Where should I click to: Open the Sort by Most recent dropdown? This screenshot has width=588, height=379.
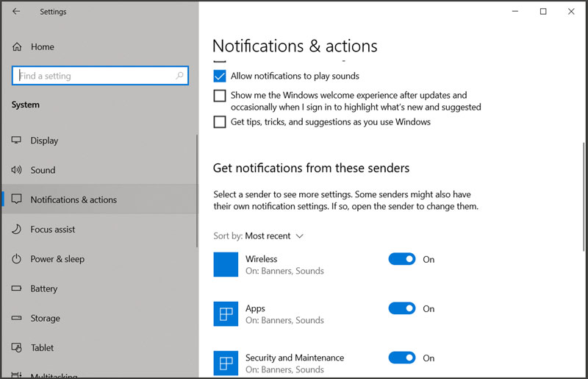click(259, 236)
